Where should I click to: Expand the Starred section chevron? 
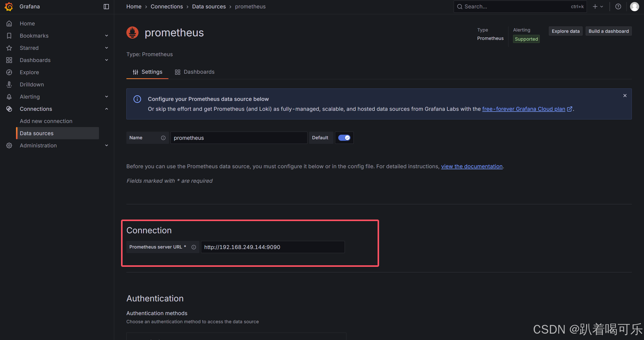[107, 48]
